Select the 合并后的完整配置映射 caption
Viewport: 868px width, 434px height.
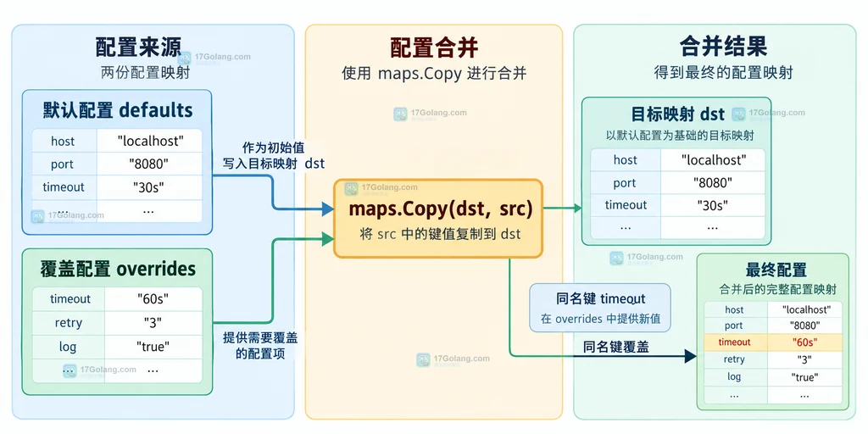(x=778, y=290)
